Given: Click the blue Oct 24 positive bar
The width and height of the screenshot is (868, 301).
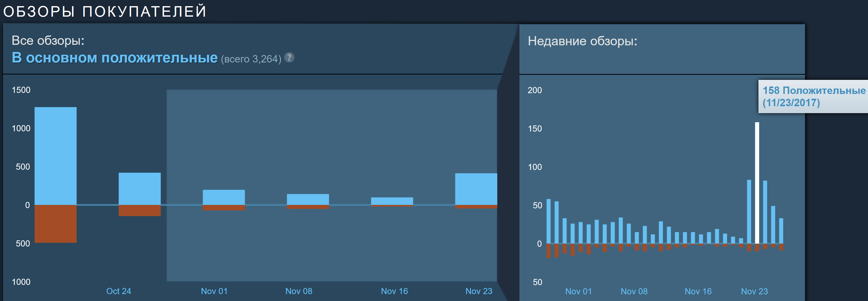Looking at the screenshot, I should click(x=140, y=189).
